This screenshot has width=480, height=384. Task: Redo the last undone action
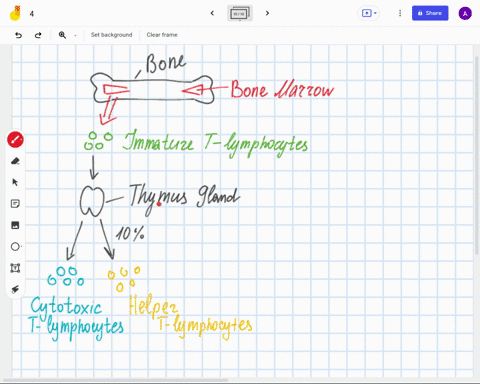pyautogui.click(x=38, y=35)
